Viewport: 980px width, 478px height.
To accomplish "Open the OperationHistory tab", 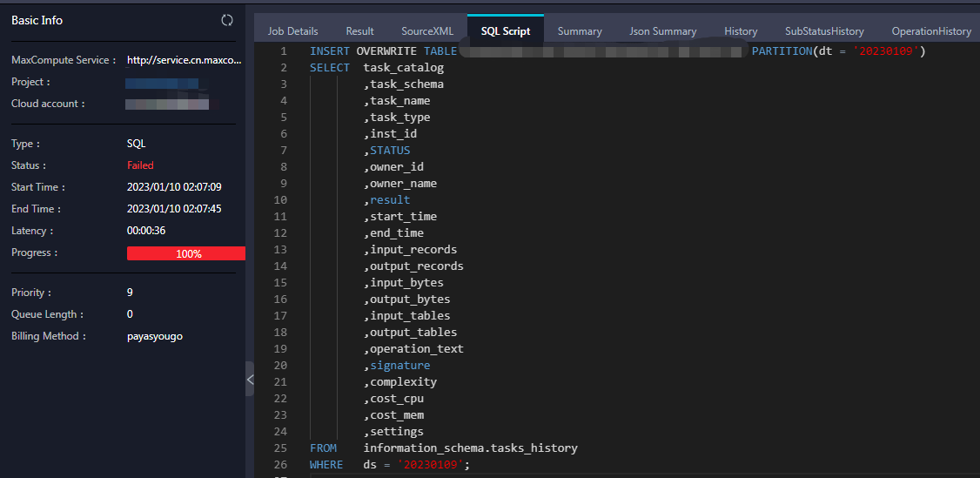I will (x=931, y=31).
